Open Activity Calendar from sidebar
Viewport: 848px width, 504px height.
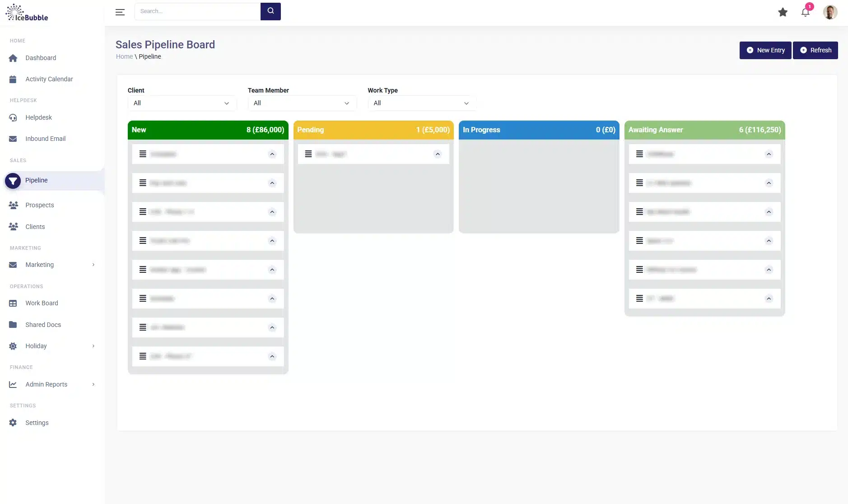pos(49,79)
